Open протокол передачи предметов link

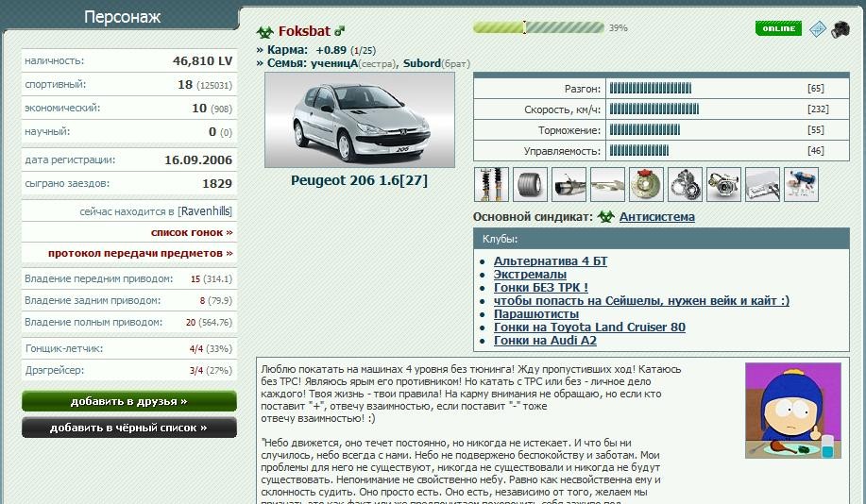141,253
